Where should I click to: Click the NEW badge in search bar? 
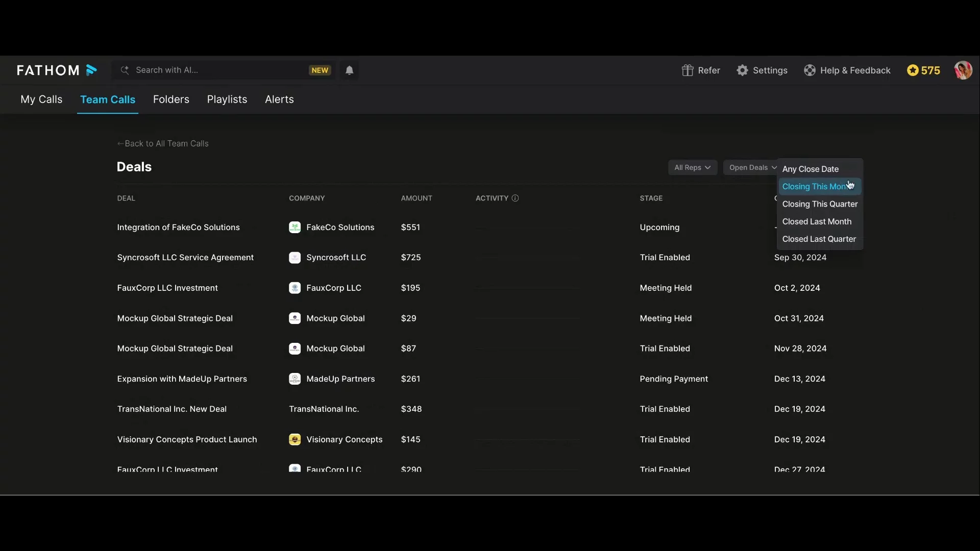320,70
